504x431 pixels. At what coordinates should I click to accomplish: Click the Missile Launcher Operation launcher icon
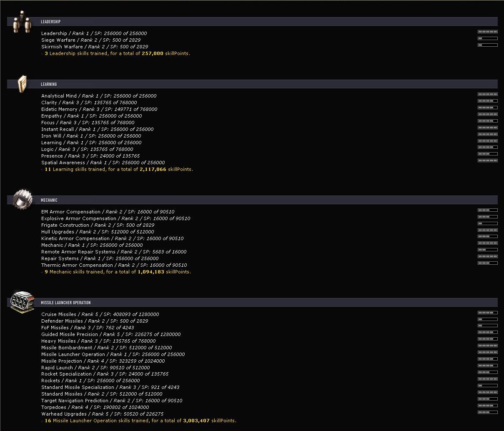[22, 301]
